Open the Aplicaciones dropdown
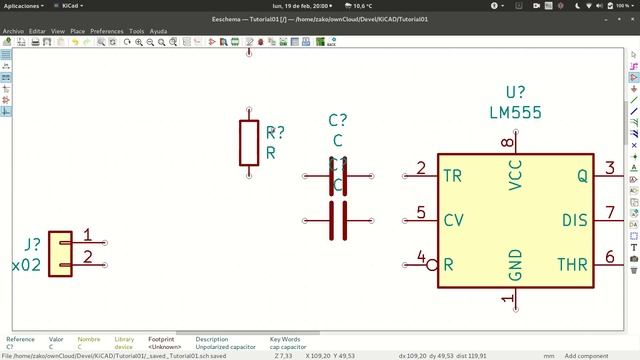Image resolution: width=640 pixels, height=360 pixels. (x=24, y=6)
